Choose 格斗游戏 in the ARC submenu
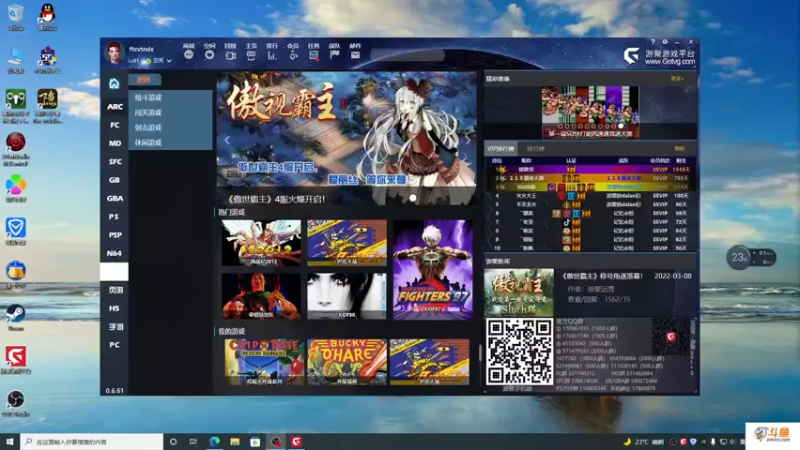800x450 pixels. [x=148, y=97]
